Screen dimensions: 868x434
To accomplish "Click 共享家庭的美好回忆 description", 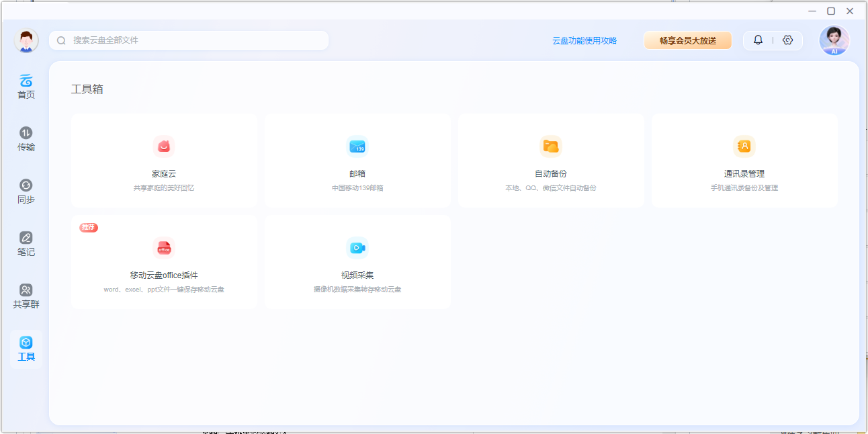I will point(164,188).
